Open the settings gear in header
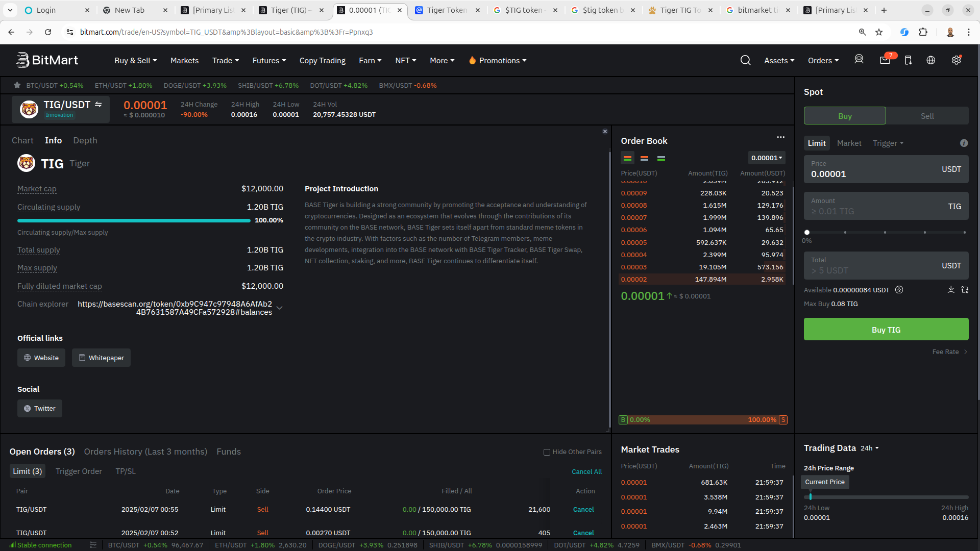Viewport: 980px width, 551px height. pos(957,60)
